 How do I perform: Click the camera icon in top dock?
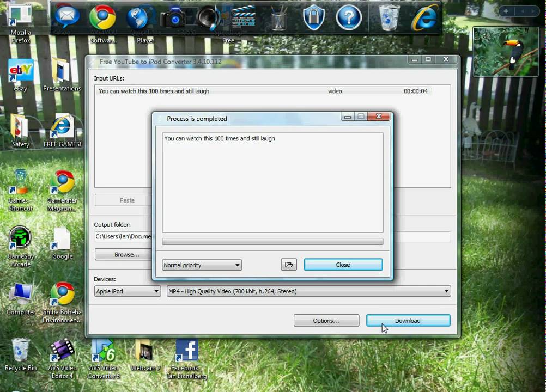pyautogui.click(x=173, y=18)
